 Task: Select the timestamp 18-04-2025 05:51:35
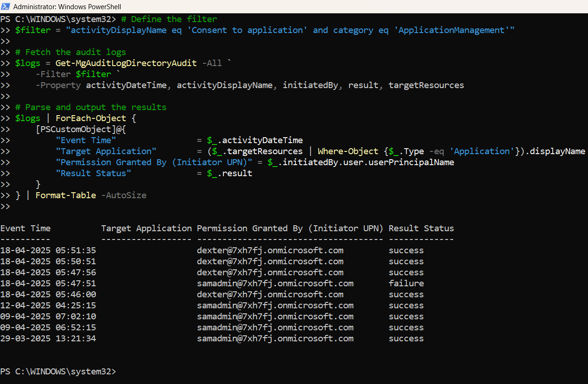(49, 250)
